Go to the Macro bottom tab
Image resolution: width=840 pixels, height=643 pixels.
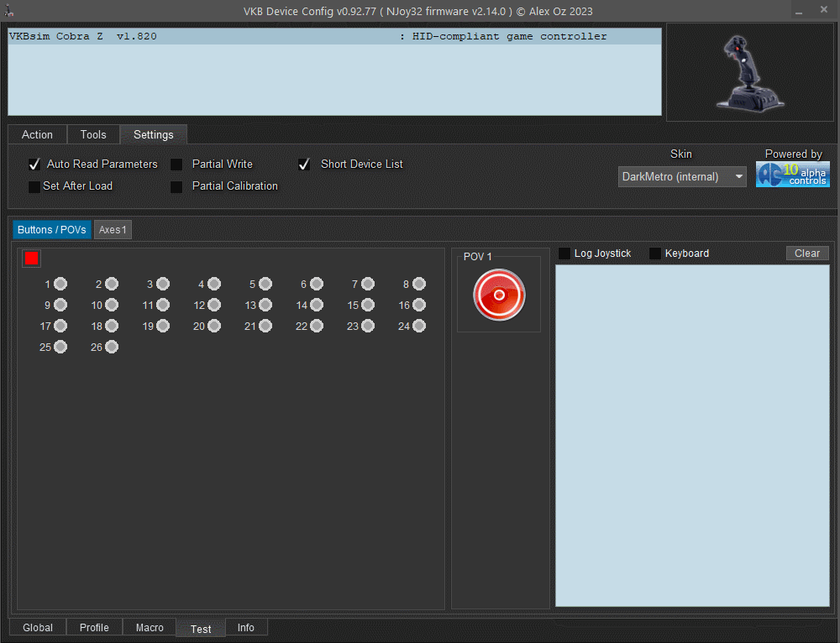150,628
